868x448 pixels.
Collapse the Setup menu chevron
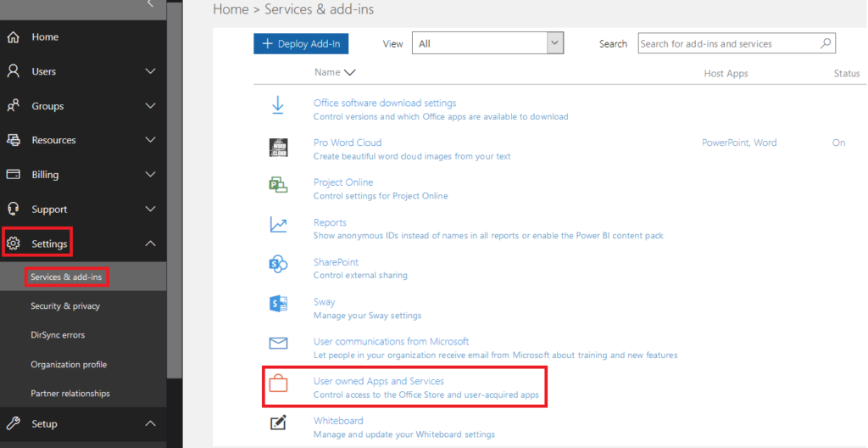(x=150, y=423)
